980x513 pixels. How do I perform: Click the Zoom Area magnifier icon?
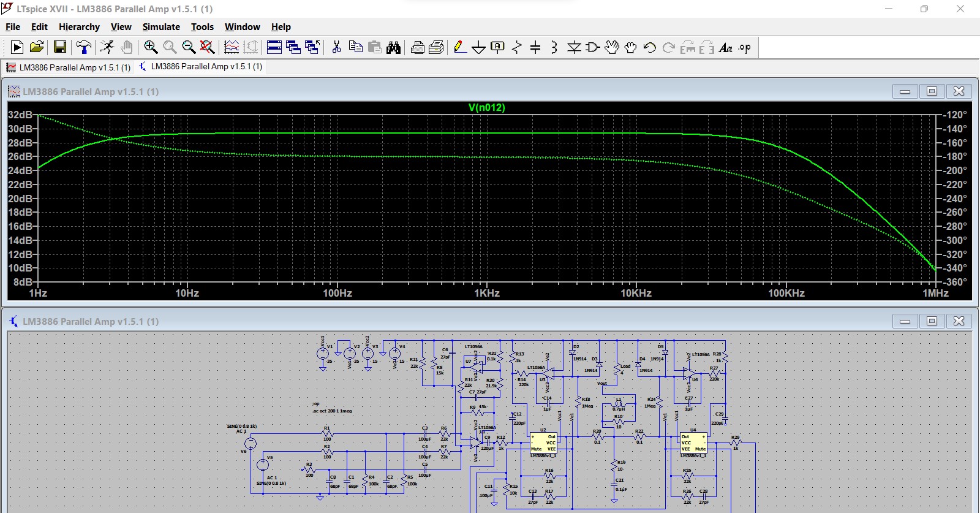click(x=170, y=47)
